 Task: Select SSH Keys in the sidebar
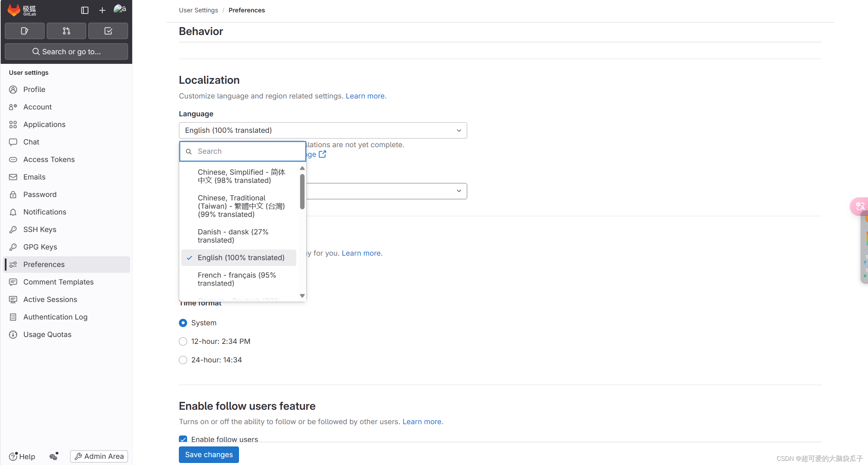(39, 229)
